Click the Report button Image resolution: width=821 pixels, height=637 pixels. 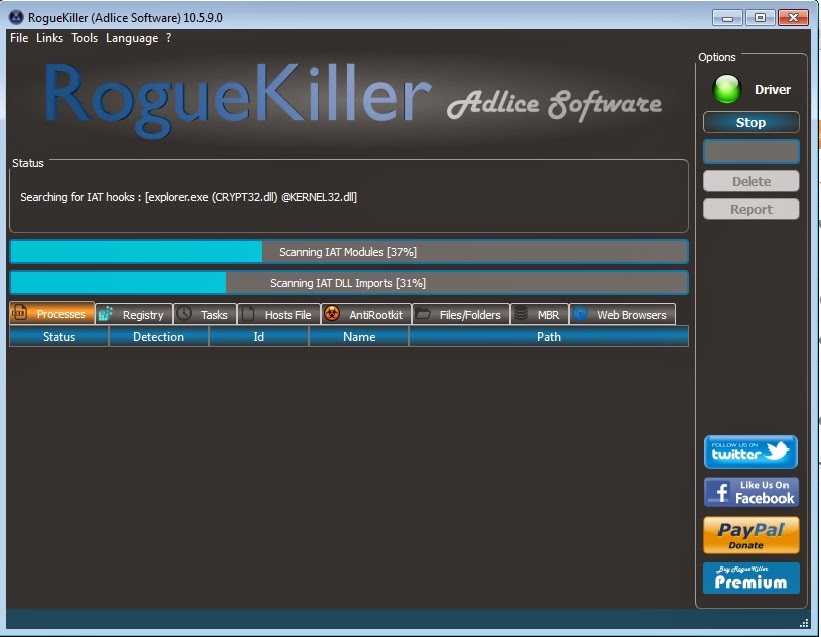[751, 209]
